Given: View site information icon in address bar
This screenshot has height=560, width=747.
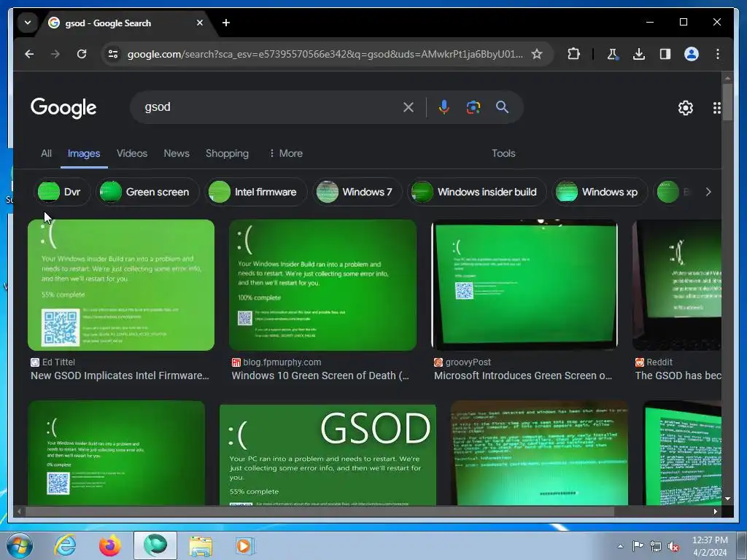Looking at the screenshot, I should [113, 54].
